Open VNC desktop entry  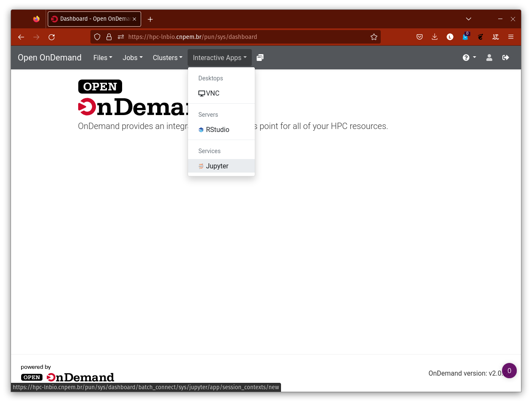(221, 93)
